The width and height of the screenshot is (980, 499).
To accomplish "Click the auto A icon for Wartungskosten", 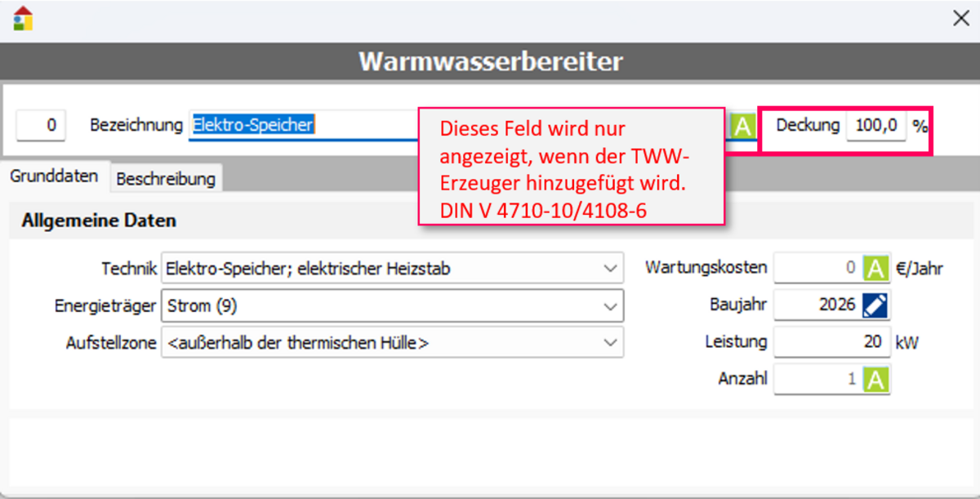I will [875, 268].
